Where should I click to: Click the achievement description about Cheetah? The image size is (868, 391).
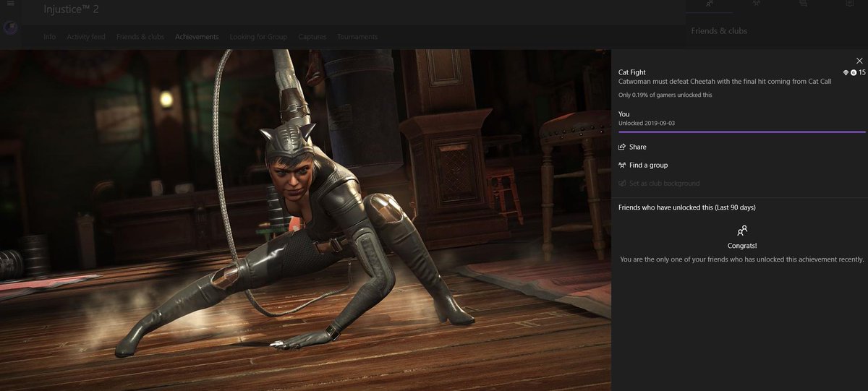[725, 82]
